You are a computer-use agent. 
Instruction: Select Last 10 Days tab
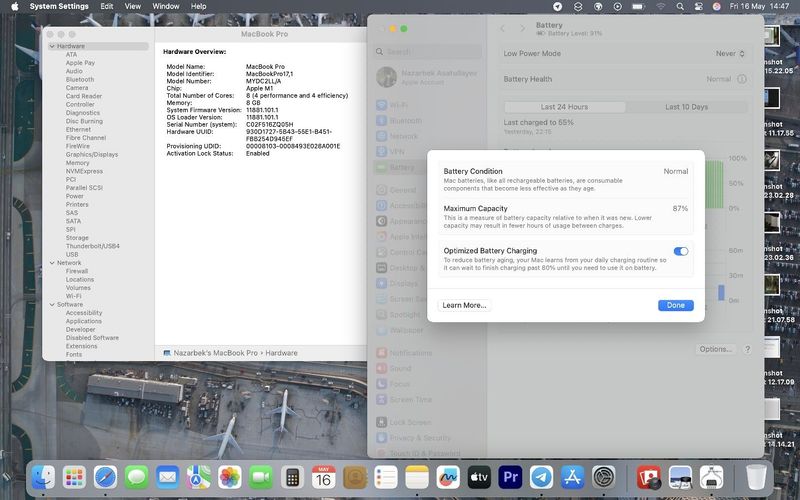pos(686,107)
